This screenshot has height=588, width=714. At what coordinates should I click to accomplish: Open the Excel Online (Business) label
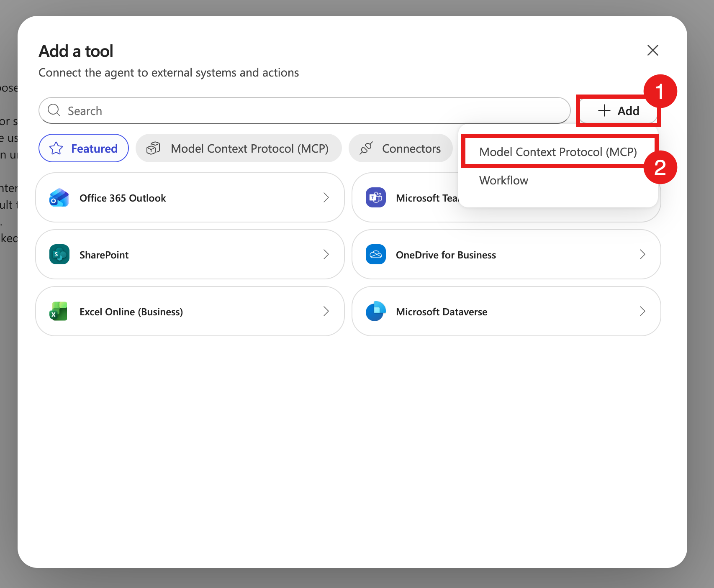131,312
